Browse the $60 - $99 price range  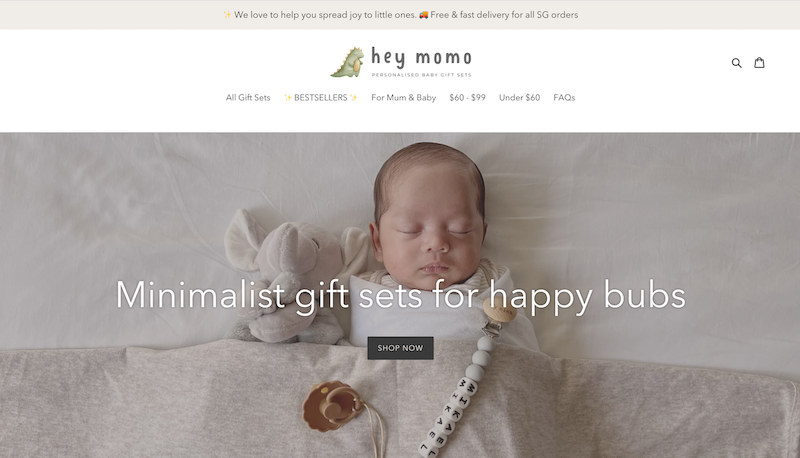point(467,97)
